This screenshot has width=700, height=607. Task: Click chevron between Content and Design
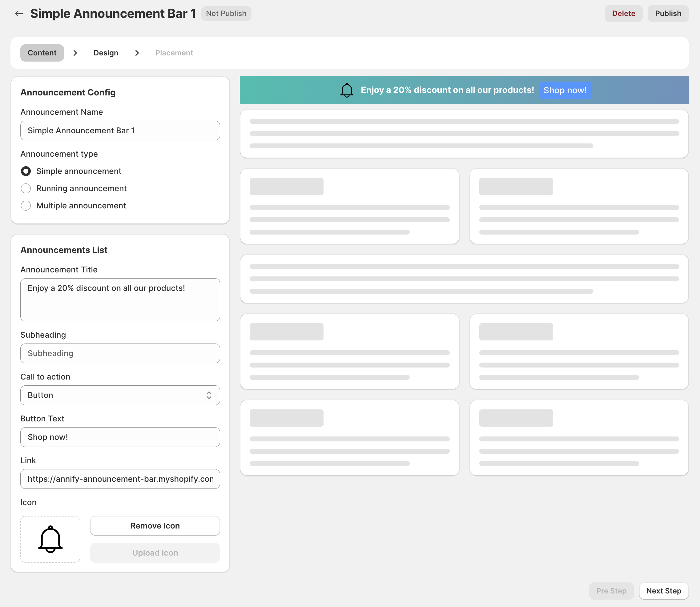(x=75, y=53)
